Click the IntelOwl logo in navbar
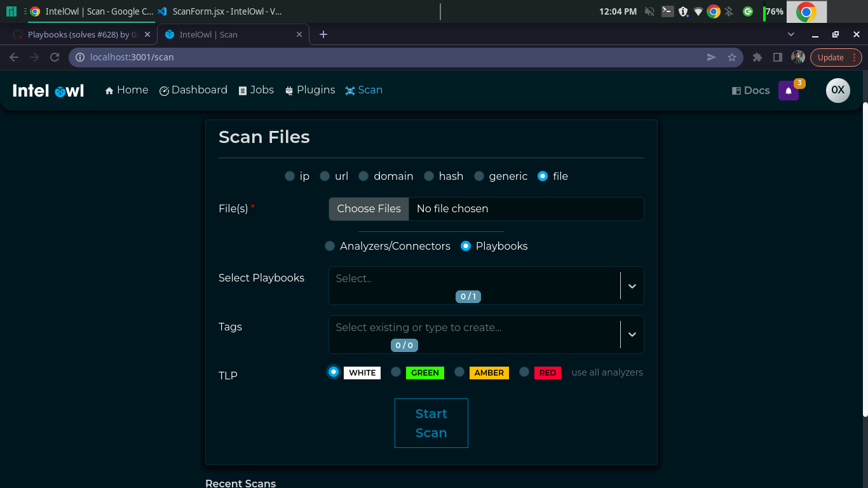868x488 pixels. point(48,91)
